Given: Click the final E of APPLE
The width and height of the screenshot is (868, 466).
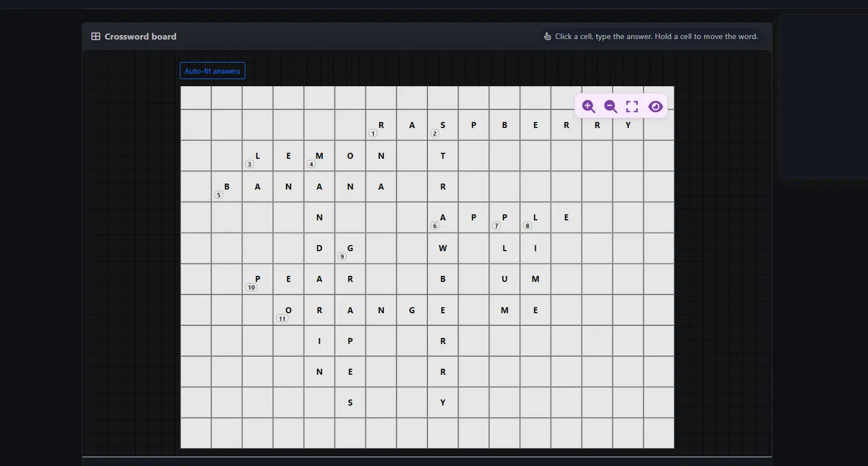Looking at the screenshot, I should pyautogui.click(x=566, y=217).
